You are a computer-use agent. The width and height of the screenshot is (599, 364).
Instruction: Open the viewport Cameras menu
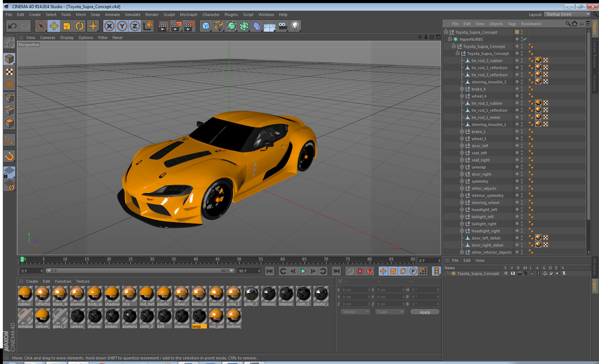point(48,38)
